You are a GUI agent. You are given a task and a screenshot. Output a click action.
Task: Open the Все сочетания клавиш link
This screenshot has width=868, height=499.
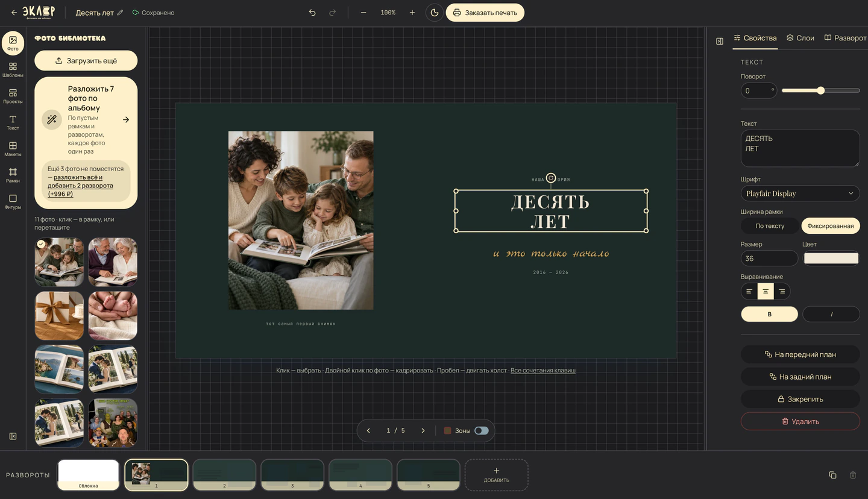point(543,371)
